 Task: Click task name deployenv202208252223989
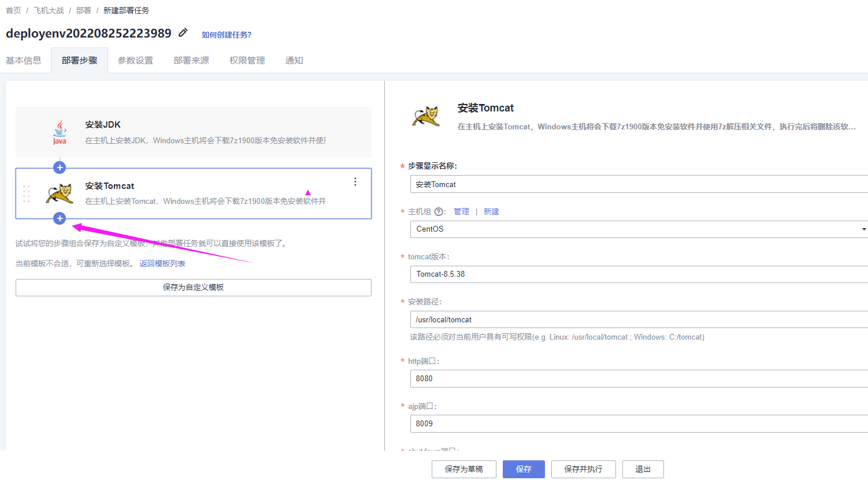click(88, 34)
